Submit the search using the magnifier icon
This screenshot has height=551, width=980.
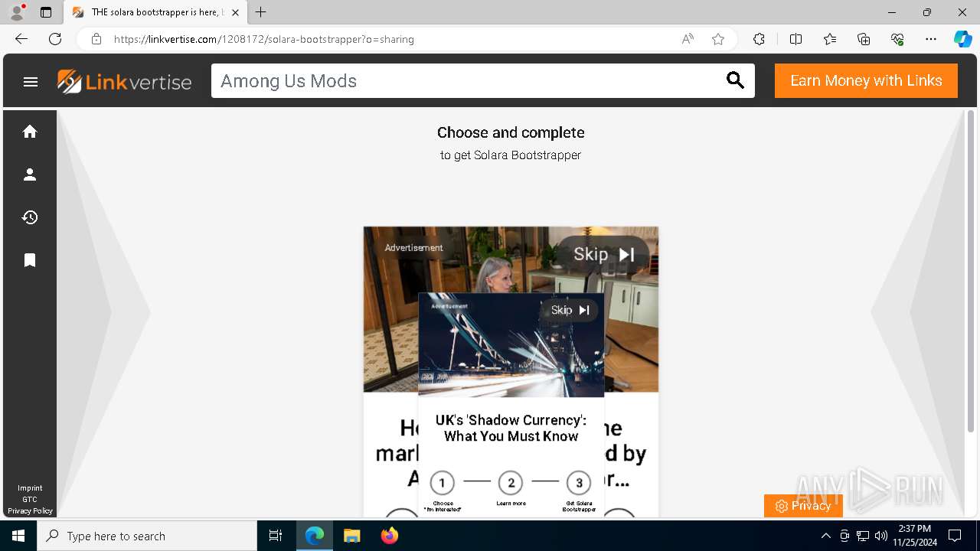tap(735, 80)
